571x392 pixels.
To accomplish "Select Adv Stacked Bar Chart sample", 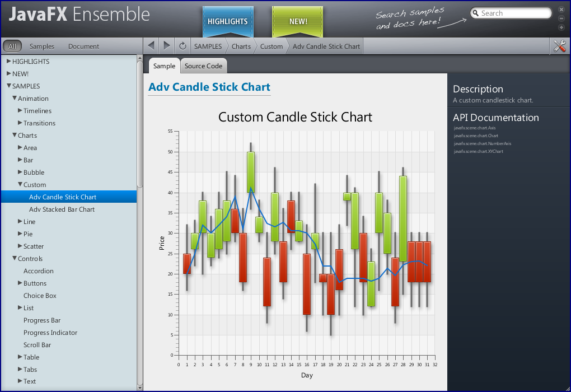I will point(62,209).
